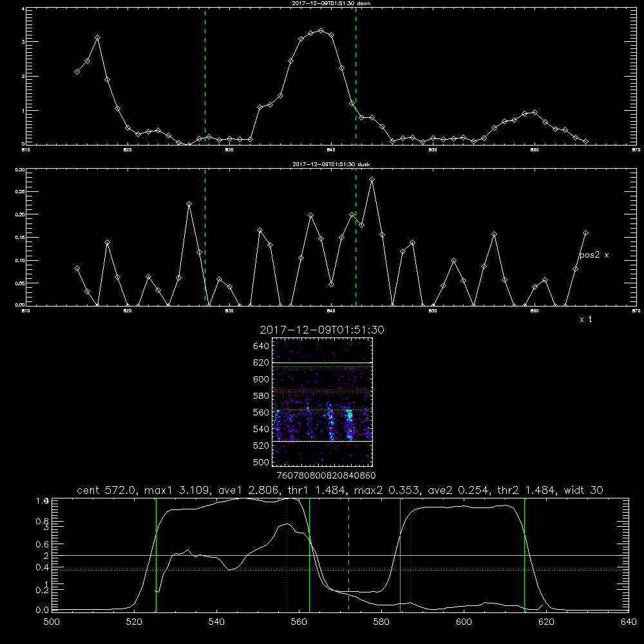644x644 pixels.
Task: Select the statistics line starting 'cent 572.0'
Action: pos(340,490)
